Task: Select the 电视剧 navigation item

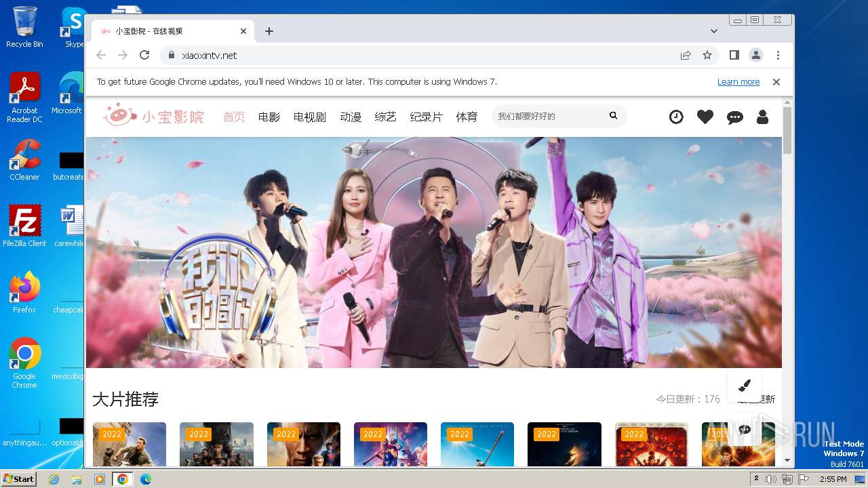Action: coord(310,117)
